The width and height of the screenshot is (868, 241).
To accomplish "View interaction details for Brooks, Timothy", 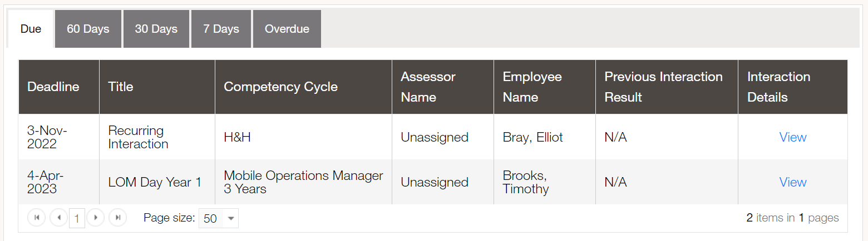I will (793, 182).
